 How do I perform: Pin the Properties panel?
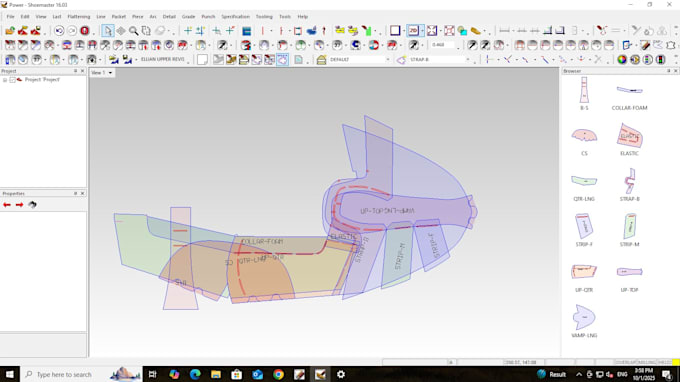(x=75, y=193)
